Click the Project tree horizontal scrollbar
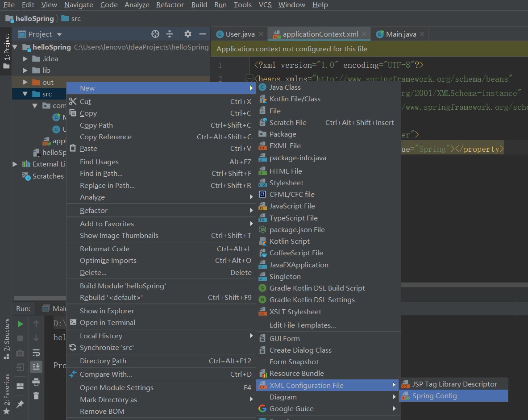The width and height of the screenshot is (528, 420). point(40,298)
